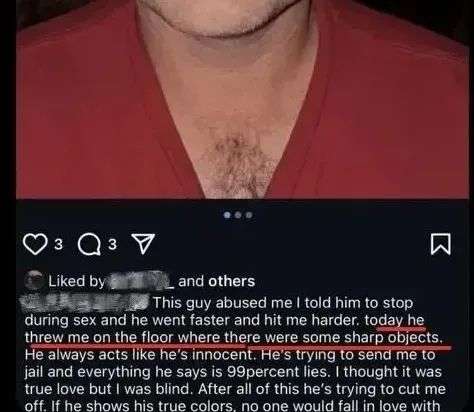This screenshot has width=474, height=412.
Task: Open the blurred poster username in the caption
Action: 85,302
